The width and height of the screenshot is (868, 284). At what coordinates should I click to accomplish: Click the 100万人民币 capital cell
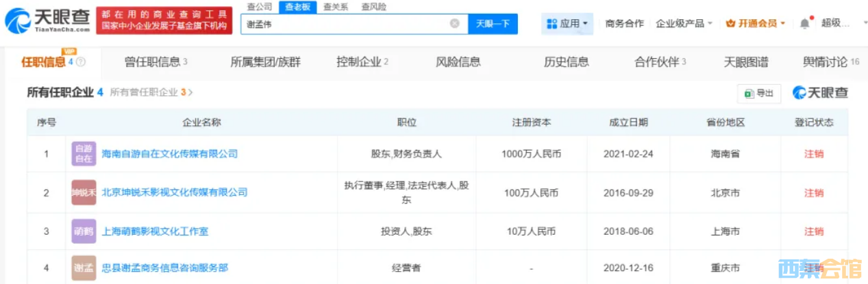(x=532, y=192)
